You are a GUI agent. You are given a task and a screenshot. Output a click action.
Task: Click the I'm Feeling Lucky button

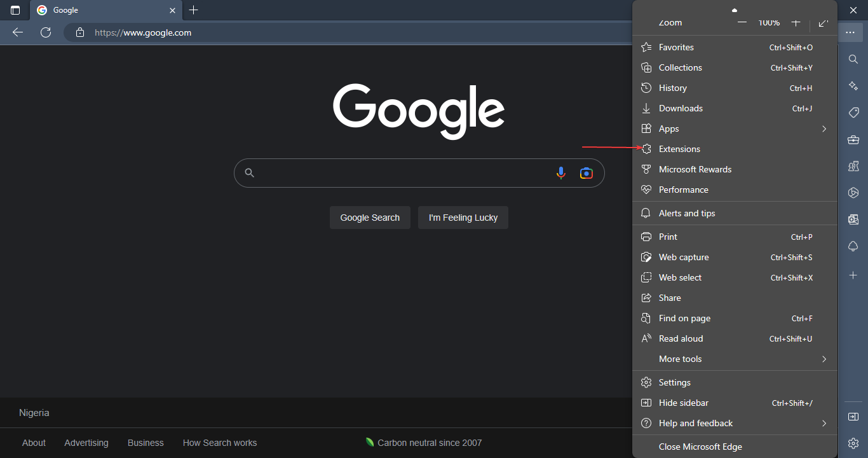tap(463, 218)
